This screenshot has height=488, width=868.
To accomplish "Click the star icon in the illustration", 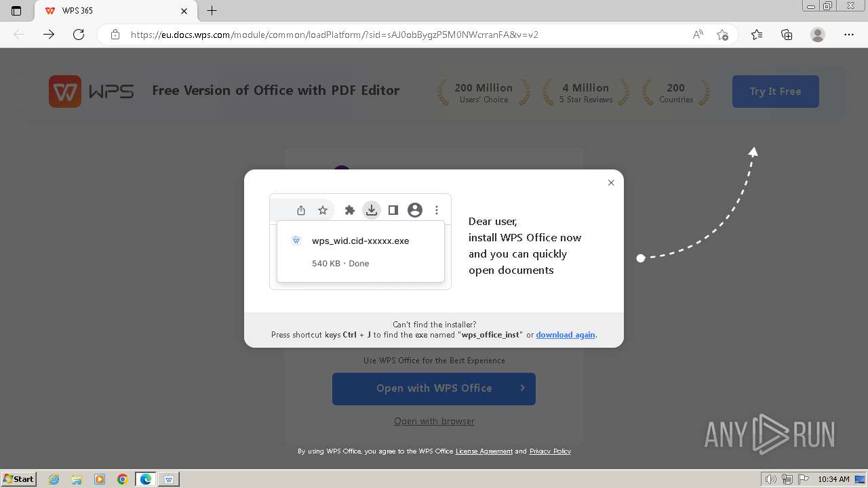I will coord(323,210).
